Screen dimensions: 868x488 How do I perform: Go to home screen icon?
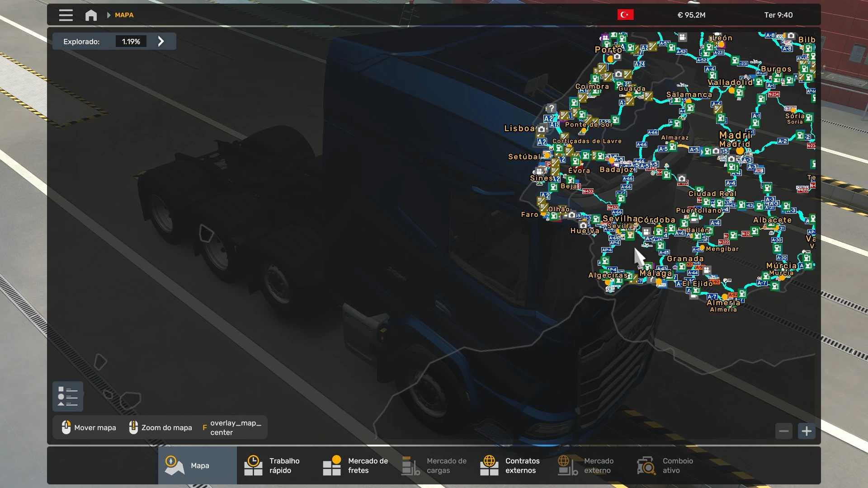[91, 15]
